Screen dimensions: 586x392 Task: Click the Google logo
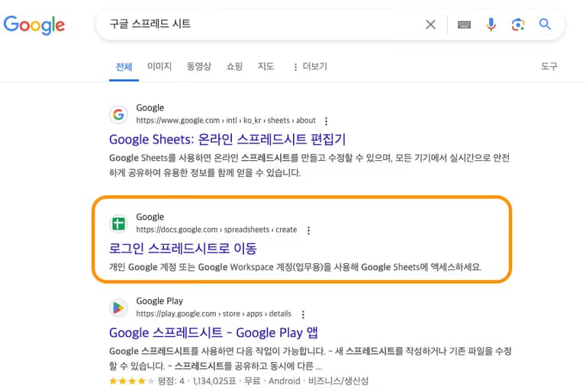coord(34,24)
